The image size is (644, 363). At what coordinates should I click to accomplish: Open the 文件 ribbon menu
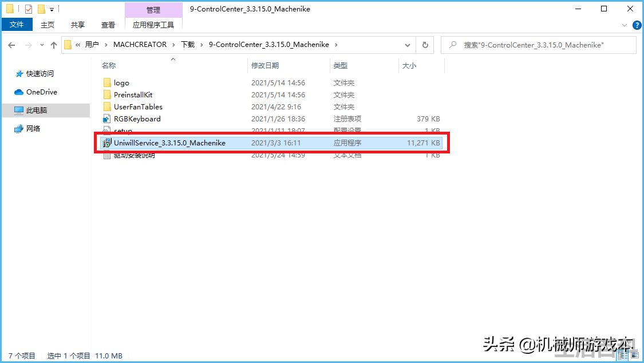click(17, 25)
